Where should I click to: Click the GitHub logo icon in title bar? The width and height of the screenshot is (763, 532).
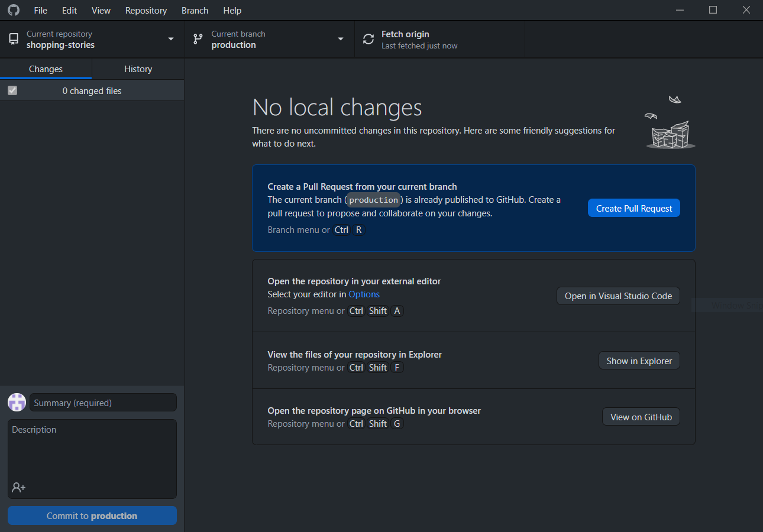tap(13, 10)
